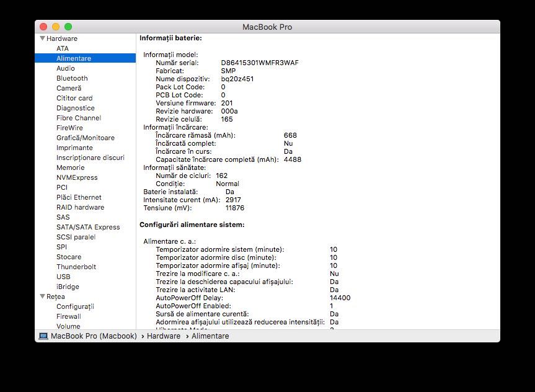Click the cycle count value 162
The width and height of the screenshot is (535, 392).
(222, 176)
